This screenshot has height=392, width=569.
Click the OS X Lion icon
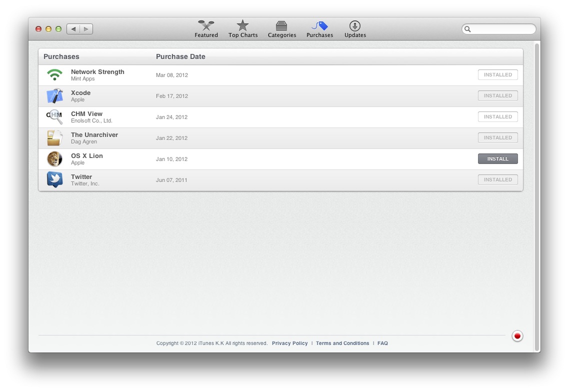tap(55, 159)
